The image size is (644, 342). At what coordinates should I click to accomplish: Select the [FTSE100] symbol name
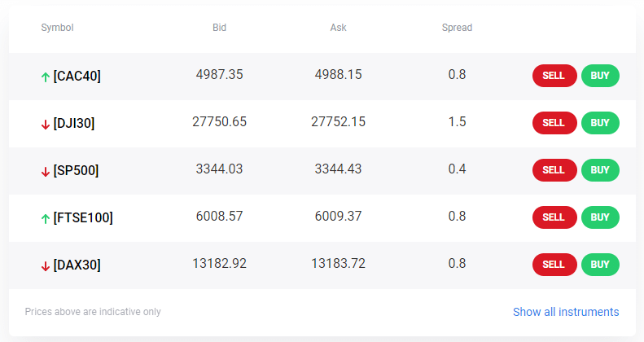pos(83,217)
